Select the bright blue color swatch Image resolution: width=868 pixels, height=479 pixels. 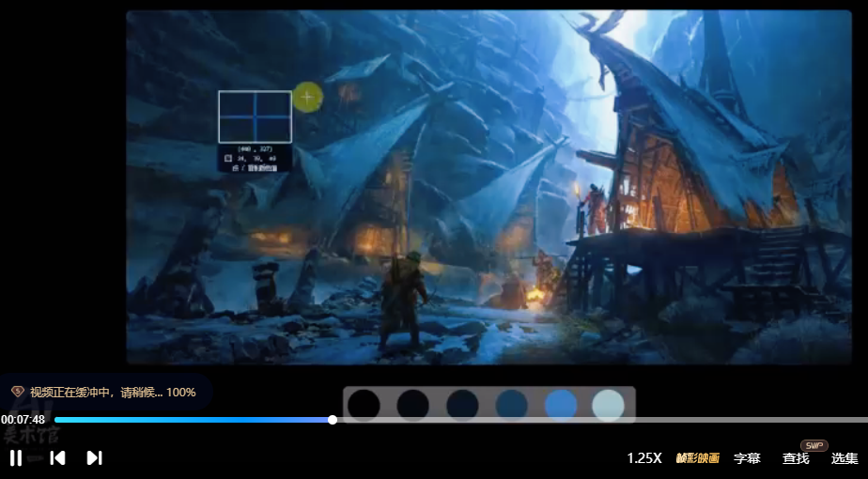tap(561, 405)
